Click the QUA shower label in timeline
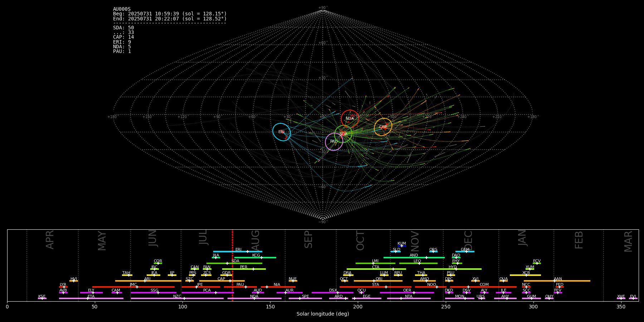 point(504,279)
